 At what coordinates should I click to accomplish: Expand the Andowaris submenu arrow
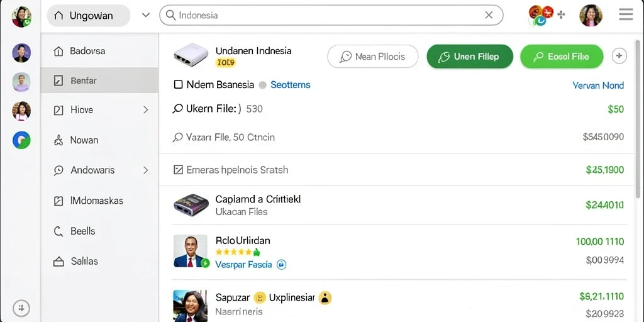point(145,170)
